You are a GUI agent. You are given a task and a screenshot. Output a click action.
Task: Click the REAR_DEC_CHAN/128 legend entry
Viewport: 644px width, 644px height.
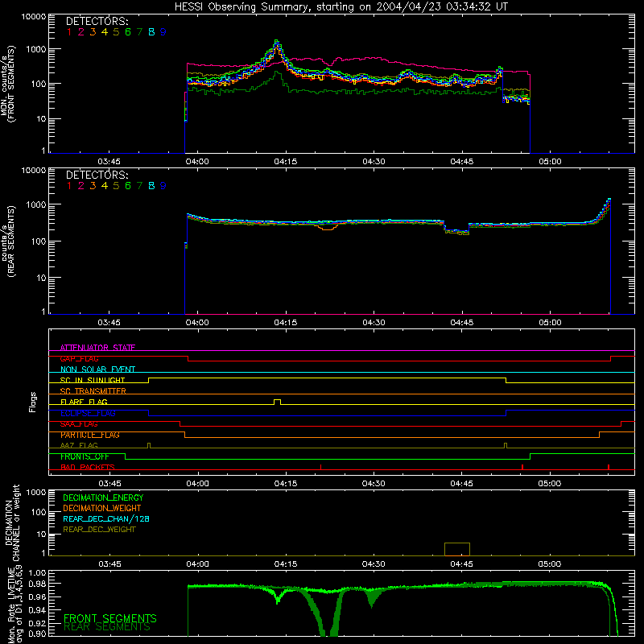tap(106, 518)
